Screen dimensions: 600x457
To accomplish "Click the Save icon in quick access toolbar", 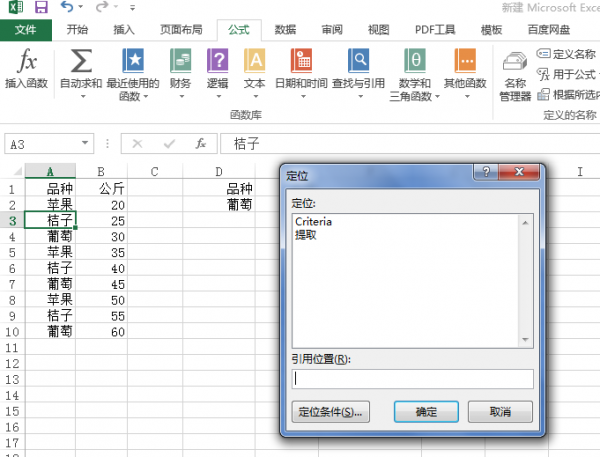I will pyautogui.click(x=41, y=7).
